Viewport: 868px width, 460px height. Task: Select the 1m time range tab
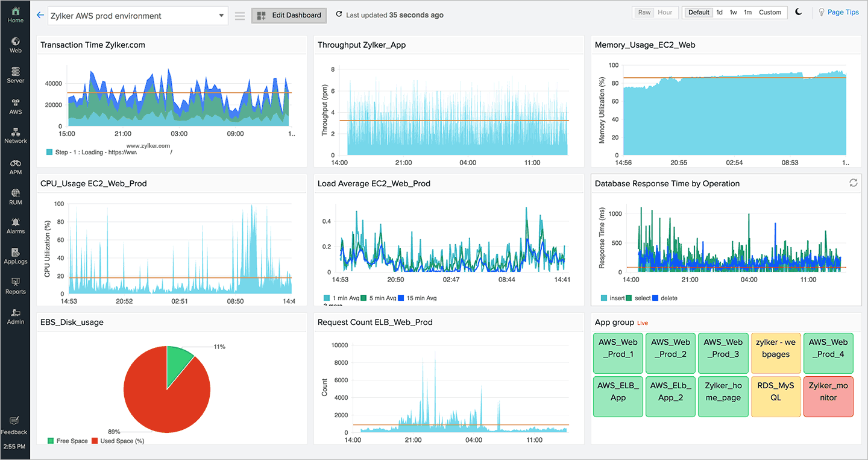coord(747,11)
